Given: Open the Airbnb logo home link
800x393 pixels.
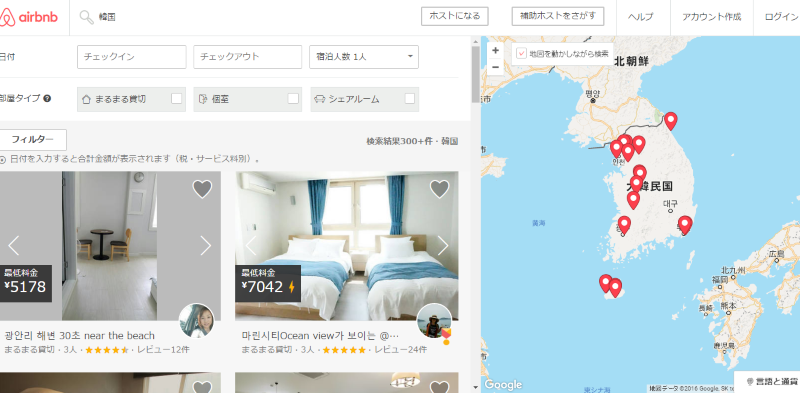Looking at the screenshot, I should tap(29, 17).
